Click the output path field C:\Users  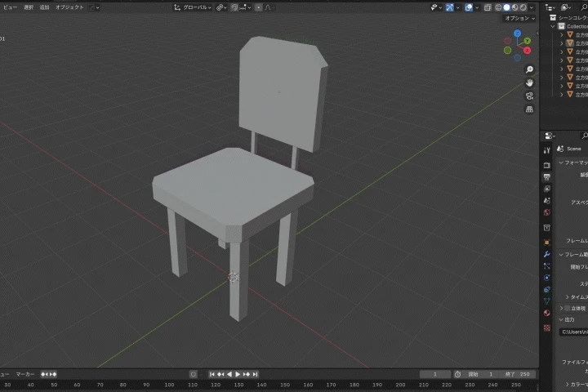573,332
